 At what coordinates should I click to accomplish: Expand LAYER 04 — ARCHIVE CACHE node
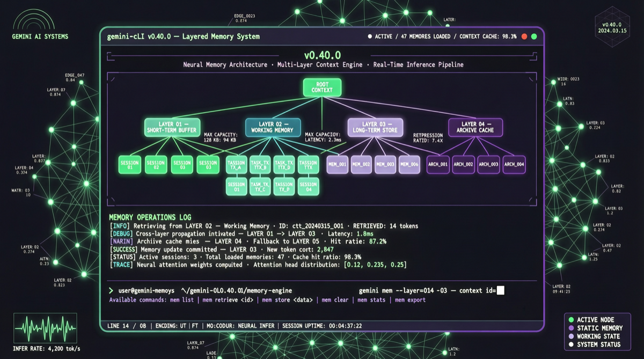tap(475, 127)
